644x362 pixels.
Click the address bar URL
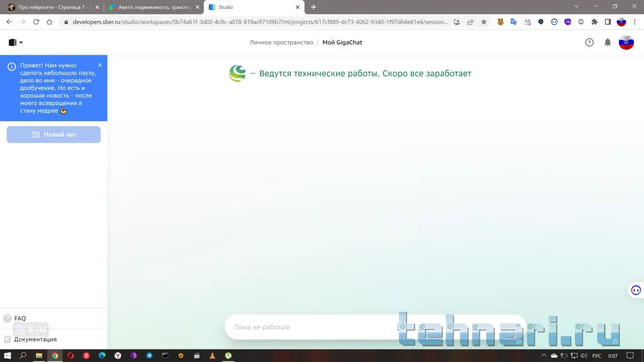pyautogui.click(x=260, y=22)
